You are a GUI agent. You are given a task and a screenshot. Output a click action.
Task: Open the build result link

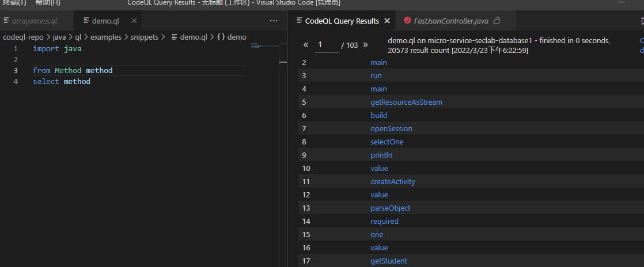pos(378,115)
